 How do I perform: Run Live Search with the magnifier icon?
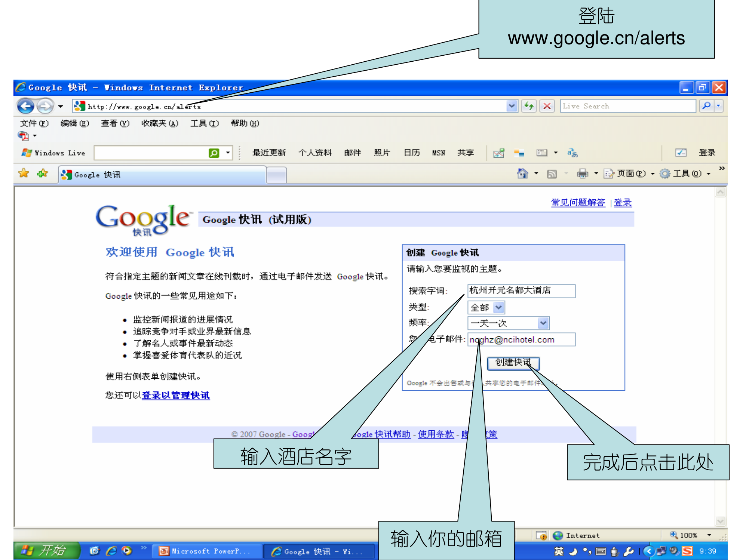coord(706,106)
